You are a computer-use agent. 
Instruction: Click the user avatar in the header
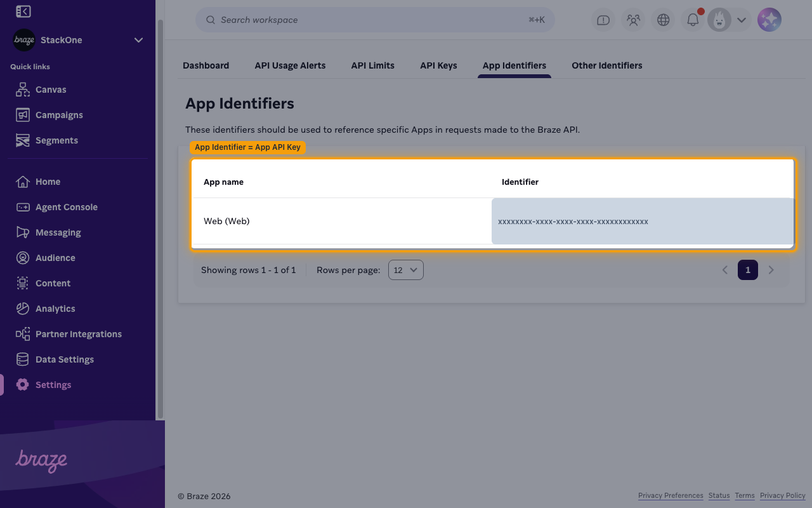coord(719,20)
